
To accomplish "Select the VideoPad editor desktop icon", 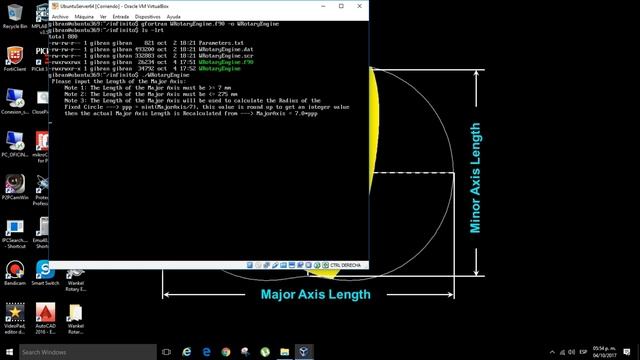I will coord(15,318).
